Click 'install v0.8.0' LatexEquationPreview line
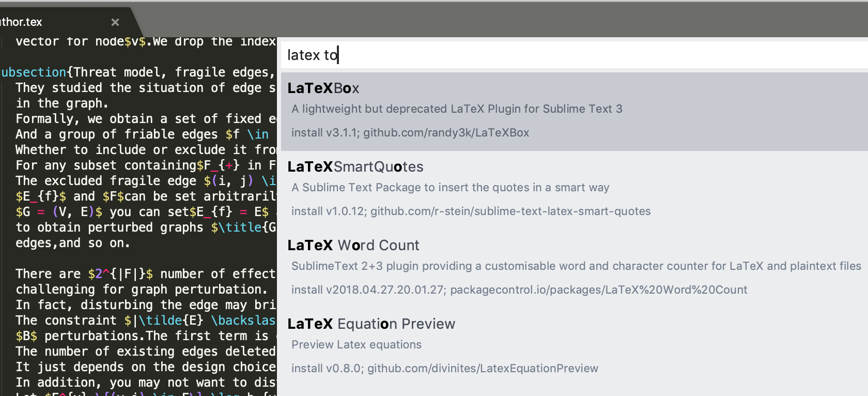This screenshot has width=868, height=396. 445,369
